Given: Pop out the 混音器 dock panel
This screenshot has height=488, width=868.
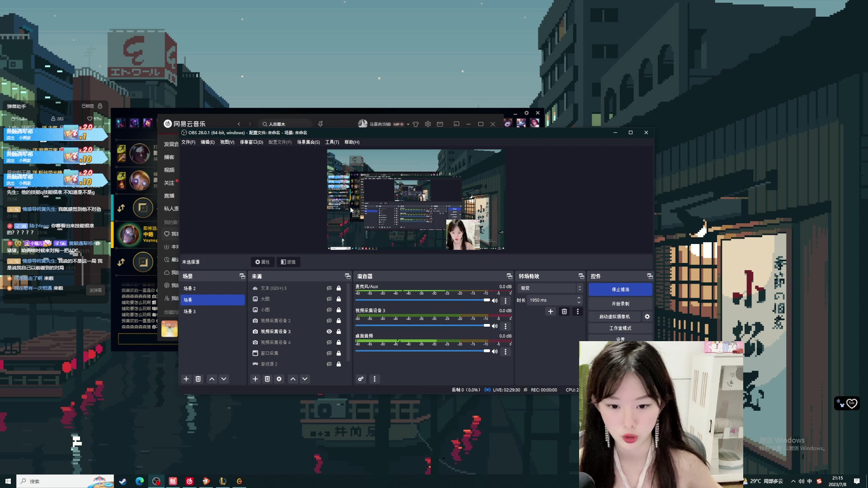Looking at the screenshot, I should 509,276.
